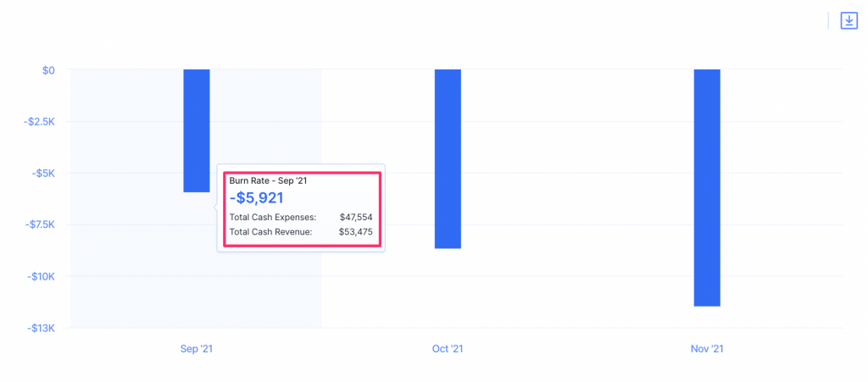Select the Nov '21 blue bar
The width and height of the screenshot is (868, 382).
pyautogui.click(x=707, y=187)
